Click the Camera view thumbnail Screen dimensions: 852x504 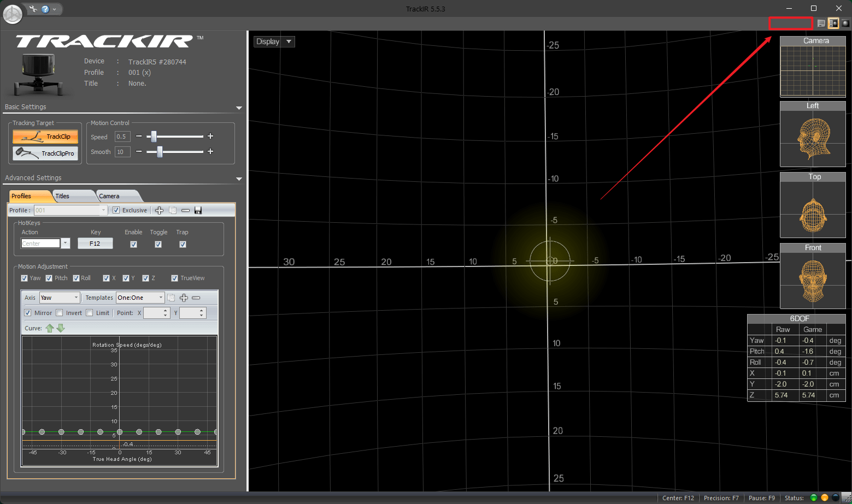[813, 67]
